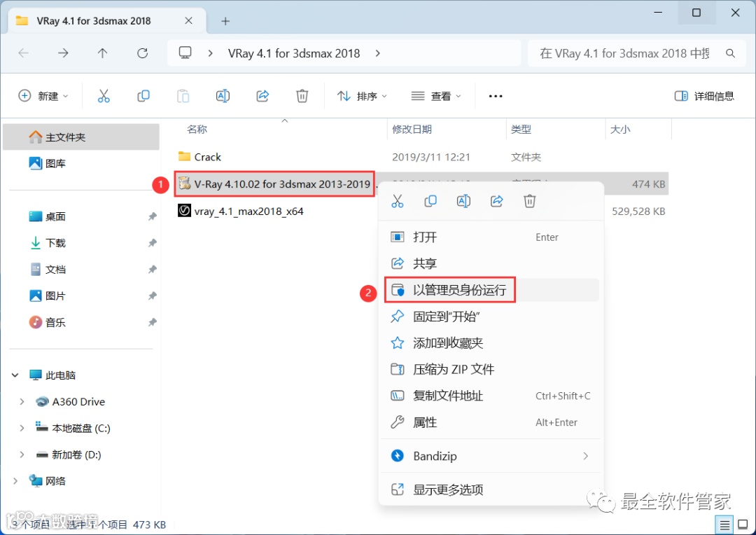This screenshot has width=756, height=535.
Task: Click the toolbar Paste icon
Action: [183, 96]
